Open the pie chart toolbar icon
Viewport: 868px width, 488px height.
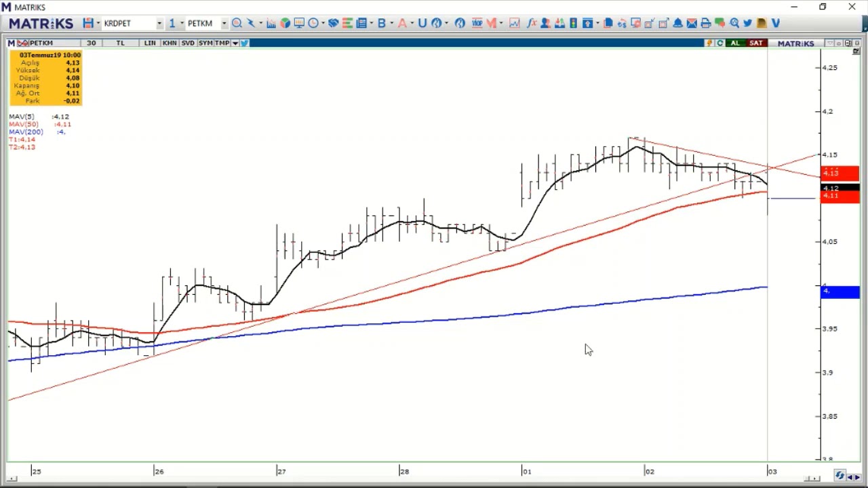[285, 23]
